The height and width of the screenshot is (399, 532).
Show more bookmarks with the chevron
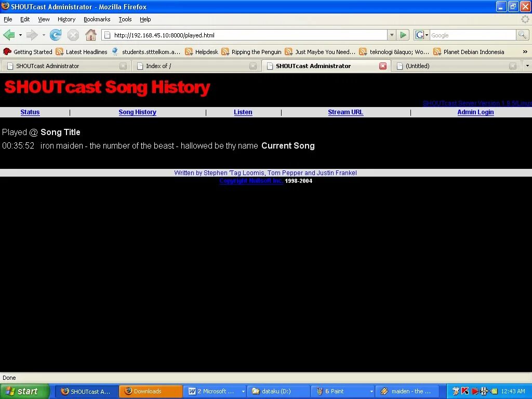tap(525, 52)
